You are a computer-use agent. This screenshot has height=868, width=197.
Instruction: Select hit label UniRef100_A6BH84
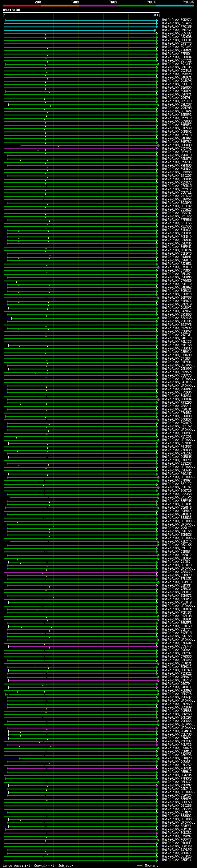tap(177, 399)
